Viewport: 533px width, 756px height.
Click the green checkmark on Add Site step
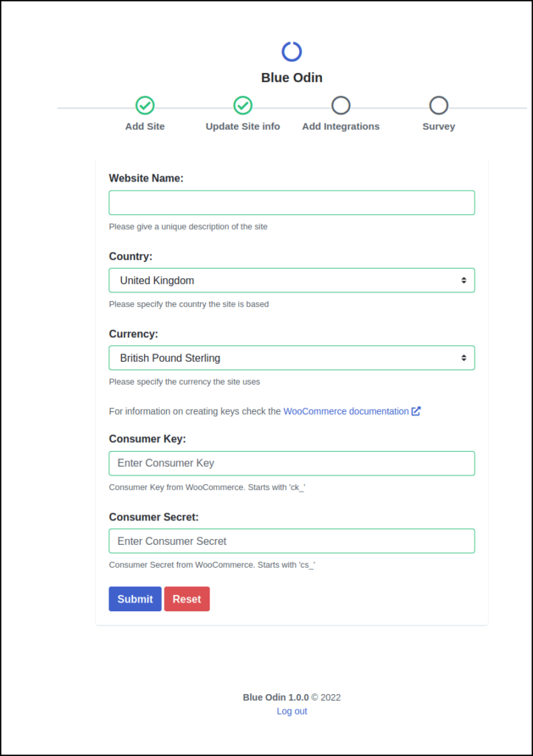tap(145, 106)
